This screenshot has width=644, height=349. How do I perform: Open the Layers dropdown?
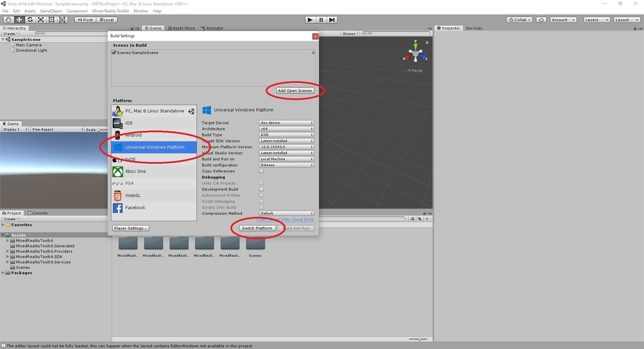(x=596, y=20)
